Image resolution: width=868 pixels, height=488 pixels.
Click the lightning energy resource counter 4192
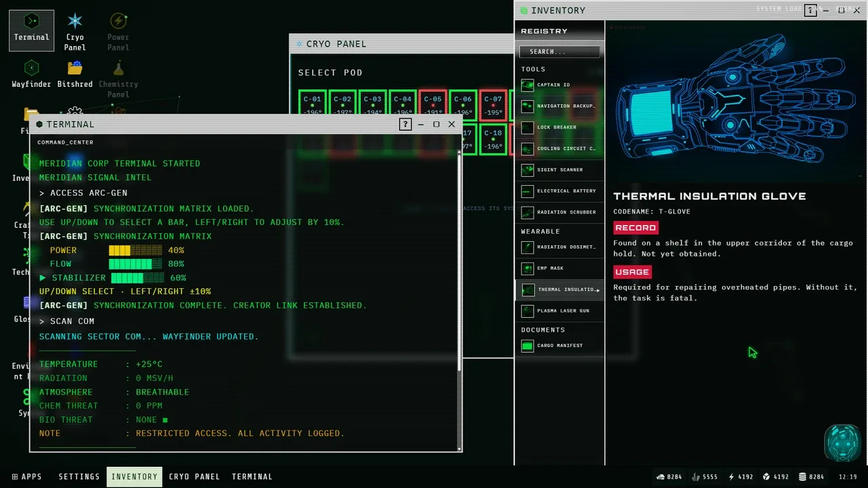741,476
